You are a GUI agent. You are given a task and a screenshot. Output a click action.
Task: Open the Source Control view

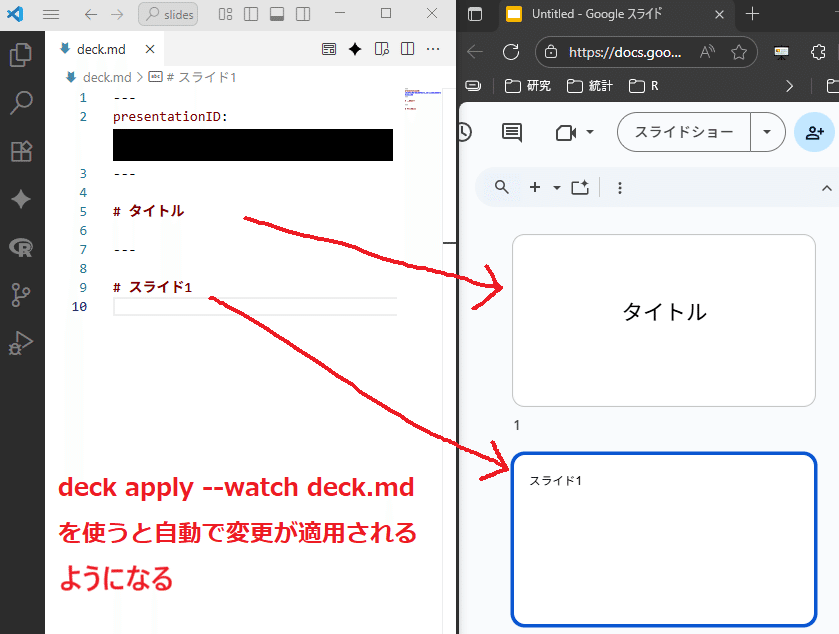[21, 295]
